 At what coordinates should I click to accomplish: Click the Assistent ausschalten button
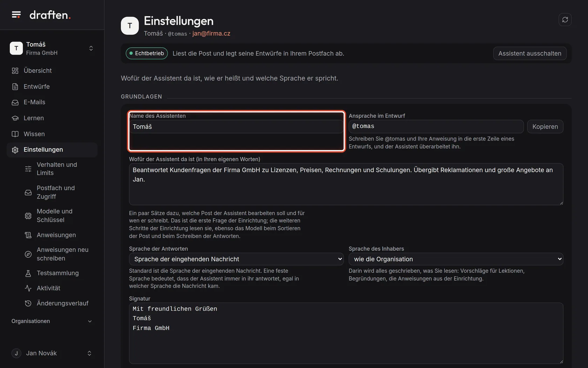pyautogui.click(x=530, y=53)
